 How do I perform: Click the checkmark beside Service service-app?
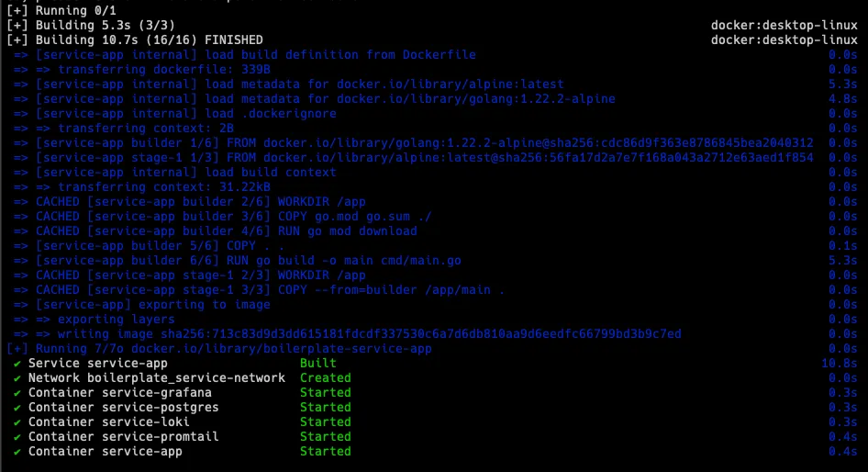(17, 364)
